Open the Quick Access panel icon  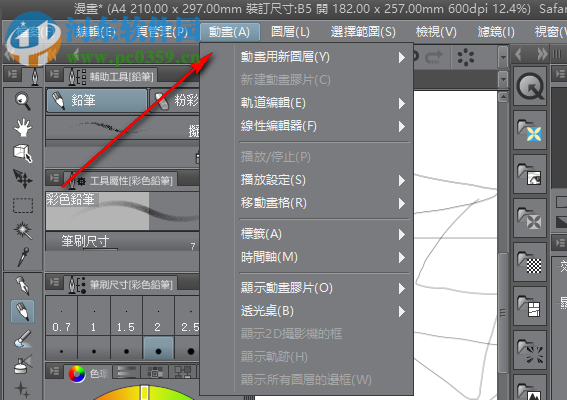click(530, 86)
